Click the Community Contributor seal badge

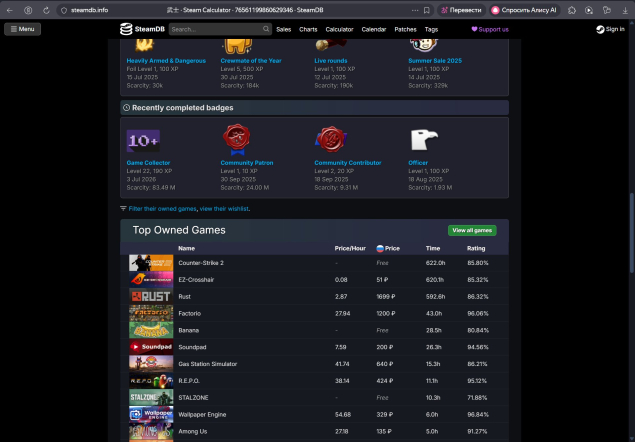pos(331,139)
